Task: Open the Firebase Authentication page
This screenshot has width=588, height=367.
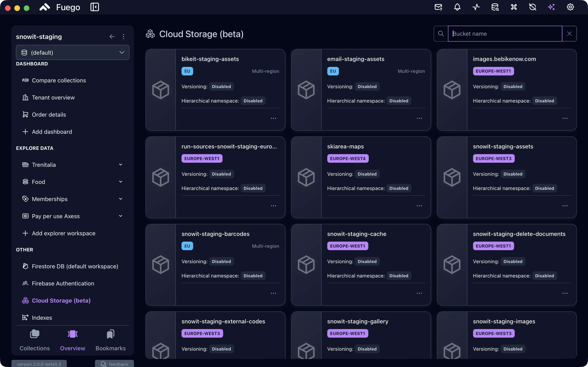Action: tap(63, 283)
